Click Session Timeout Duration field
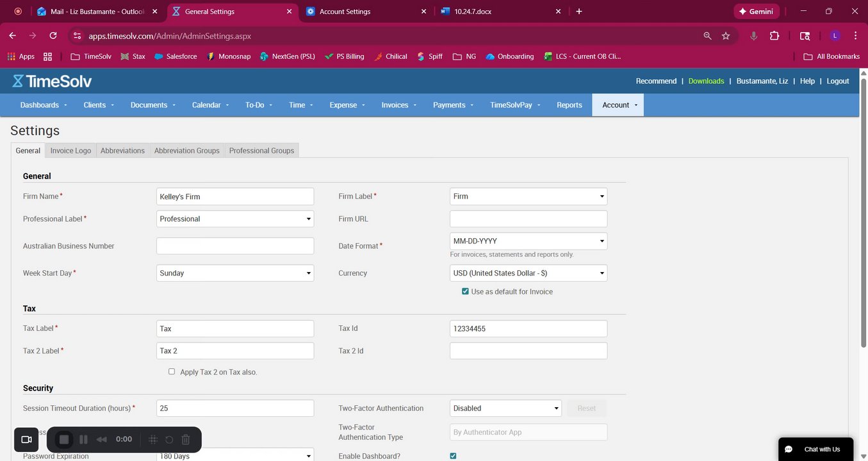 pos(235,408)
